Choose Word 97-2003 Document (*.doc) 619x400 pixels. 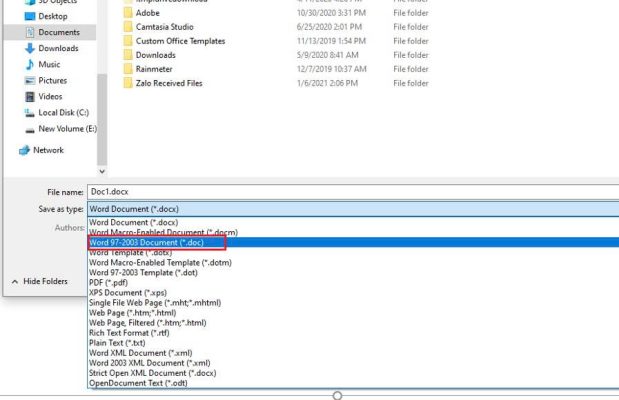[353, 242]
